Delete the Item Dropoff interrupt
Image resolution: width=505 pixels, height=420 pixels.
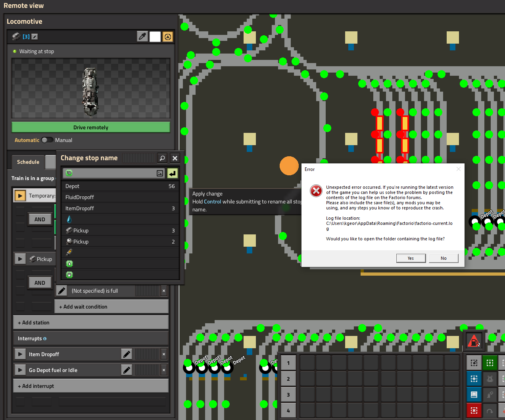coord(164,354)
